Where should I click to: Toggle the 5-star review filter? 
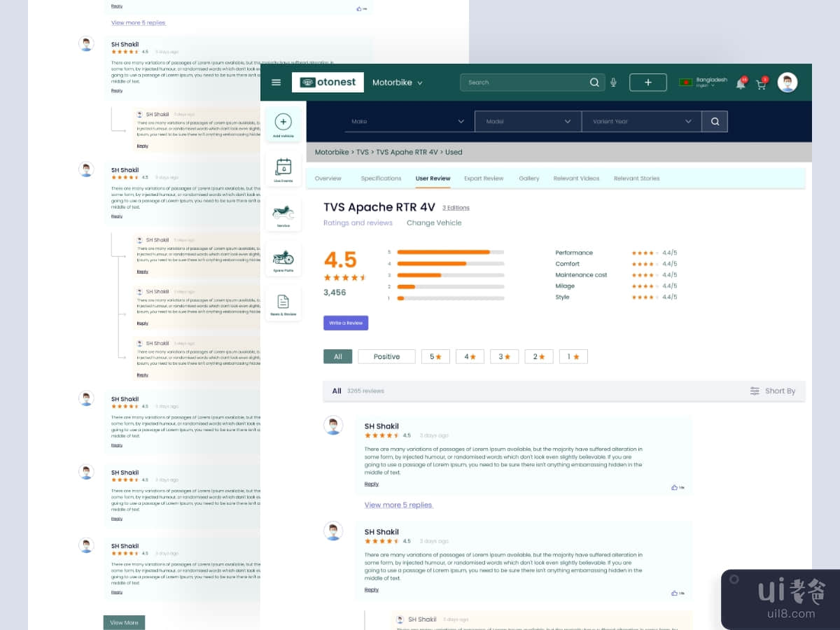[x=435, y=356]
